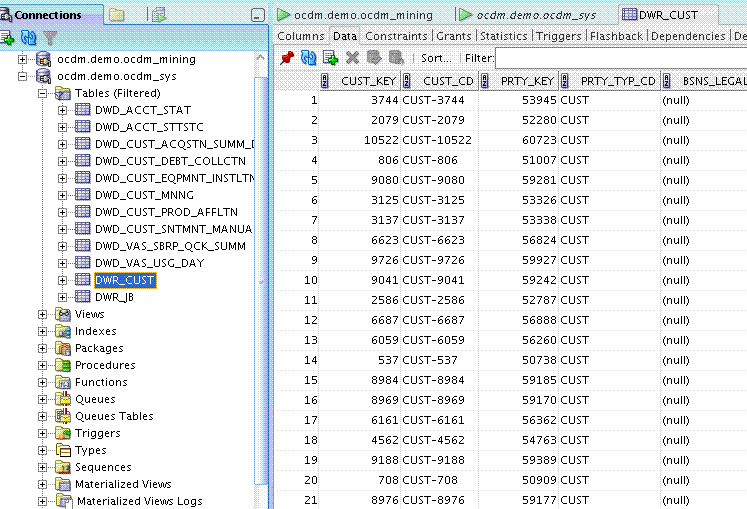Expand the DWD_ACCT_STAT table node
Screen dimensions: 747x509
(x=62, y=110)
